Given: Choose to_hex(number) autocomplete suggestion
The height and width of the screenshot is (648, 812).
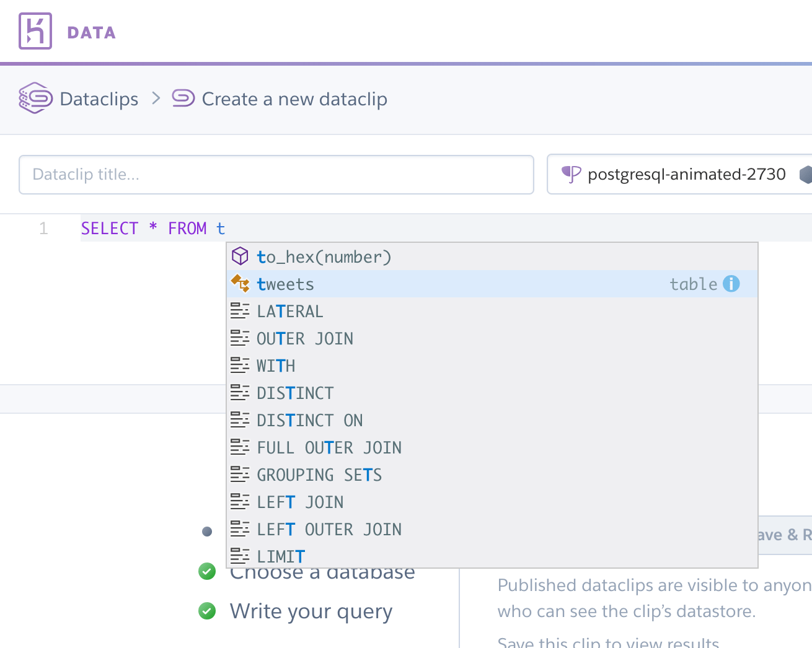Looking at the screenshot, I should coord(492,256).
